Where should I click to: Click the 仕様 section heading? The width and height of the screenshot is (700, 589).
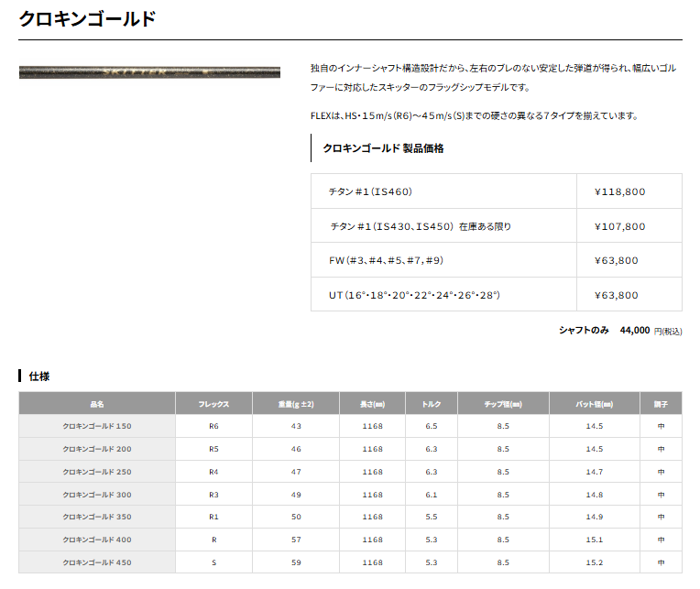38,376
